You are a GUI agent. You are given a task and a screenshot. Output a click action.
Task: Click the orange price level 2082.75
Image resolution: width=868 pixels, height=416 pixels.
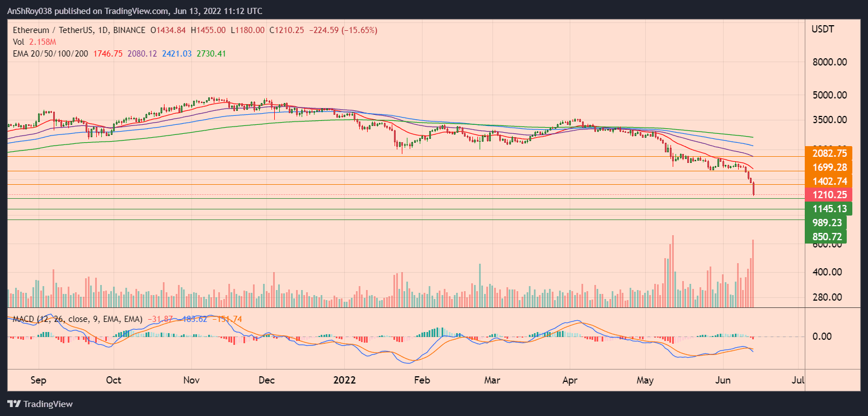(x=829, y=153)
